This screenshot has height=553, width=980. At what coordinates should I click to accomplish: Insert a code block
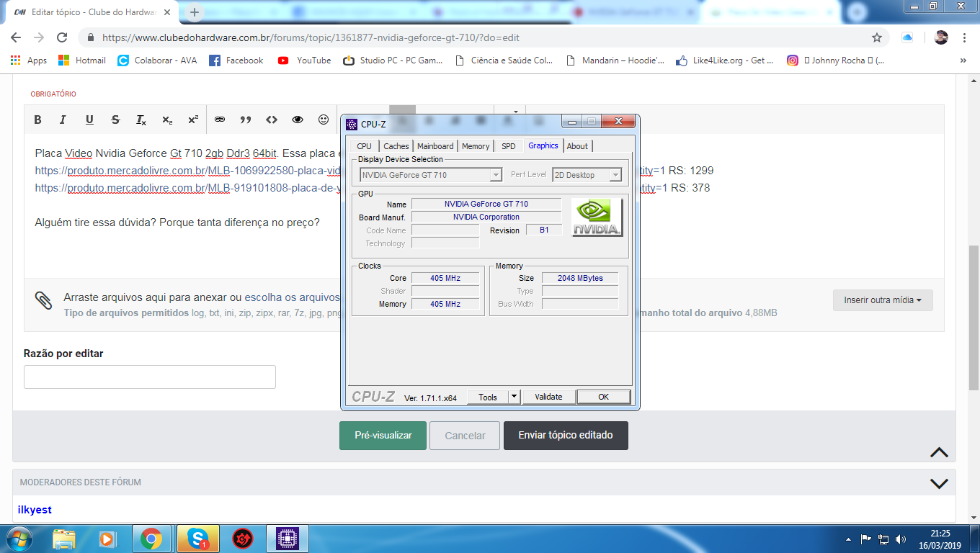pos(272,120)
